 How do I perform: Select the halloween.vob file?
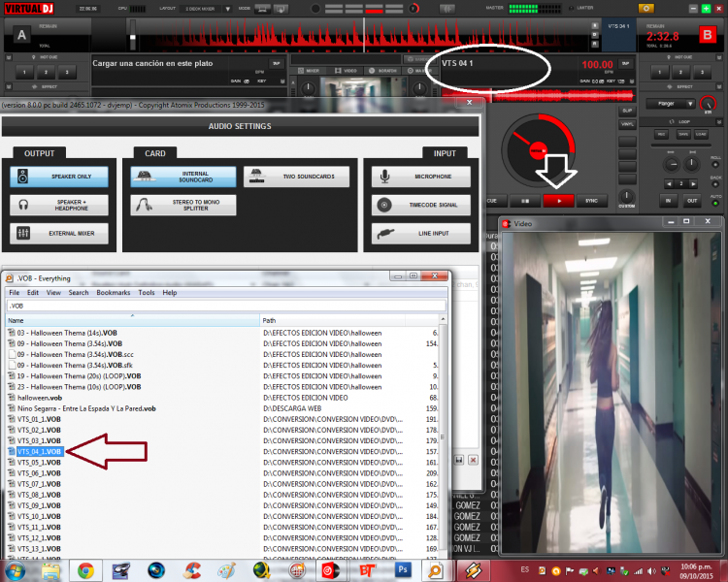tap(40, 398)
